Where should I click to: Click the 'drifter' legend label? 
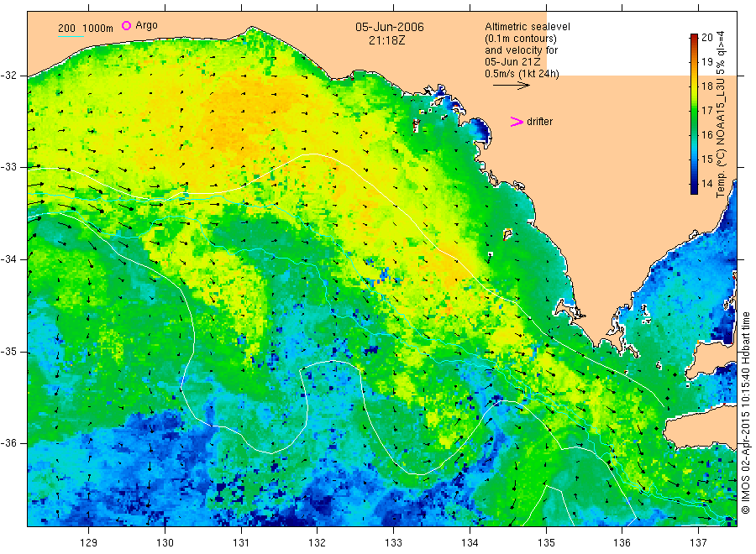point(539,122)
